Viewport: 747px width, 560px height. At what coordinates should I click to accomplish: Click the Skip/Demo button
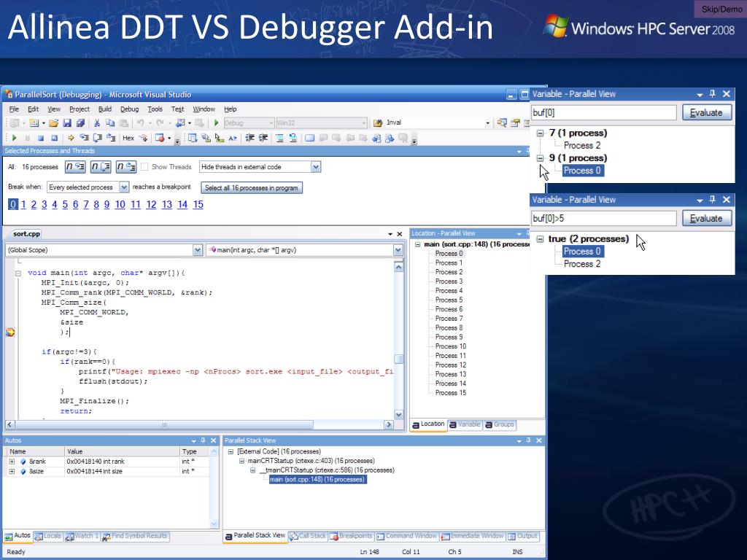(x=721, y=9)
